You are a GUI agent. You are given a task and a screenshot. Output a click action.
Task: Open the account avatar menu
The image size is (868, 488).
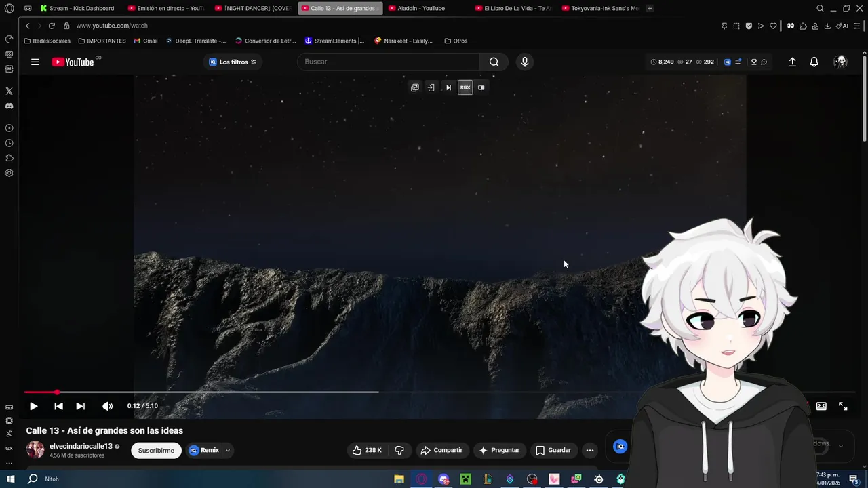point(840,62)
